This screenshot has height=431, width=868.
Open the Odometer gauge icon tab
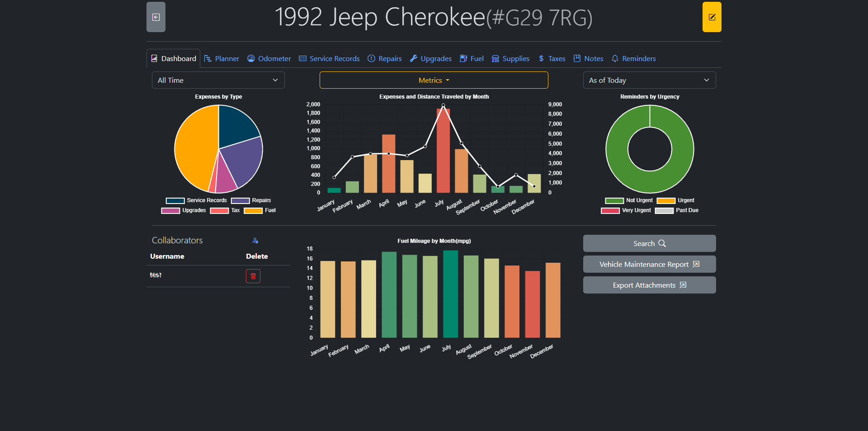click(251, 59)
